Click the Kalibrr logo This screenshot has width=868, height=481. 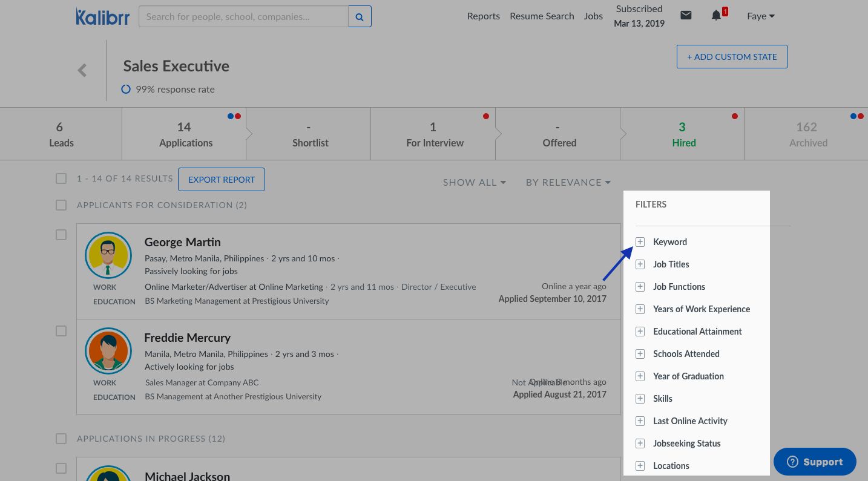pyautogui.click(x=102, y=16)
